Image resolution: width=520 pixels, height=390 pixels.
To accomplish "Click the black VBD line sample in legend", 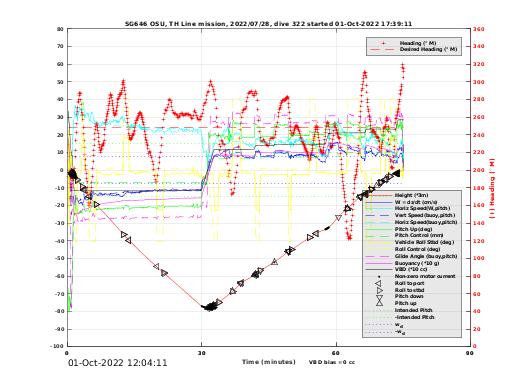I will click(x=379, y=269).
